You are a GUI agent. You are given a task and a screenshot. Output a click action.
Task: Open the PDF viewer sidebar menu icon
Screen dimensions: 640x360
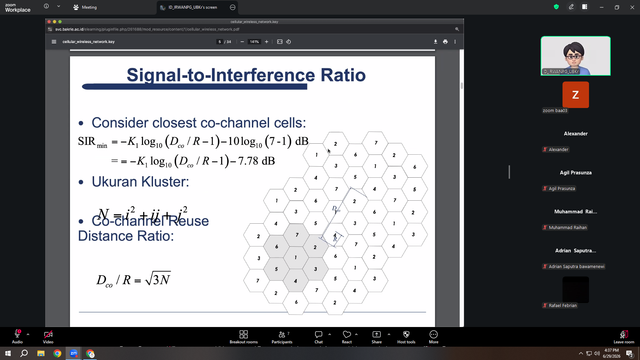(x=54, y=42)
